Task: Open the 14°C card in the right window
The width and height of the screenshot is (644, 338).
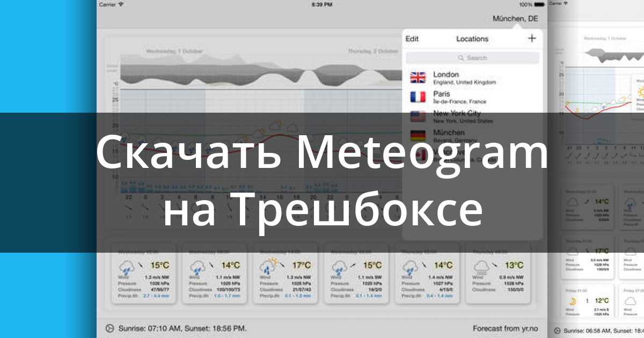Action: 587,208
